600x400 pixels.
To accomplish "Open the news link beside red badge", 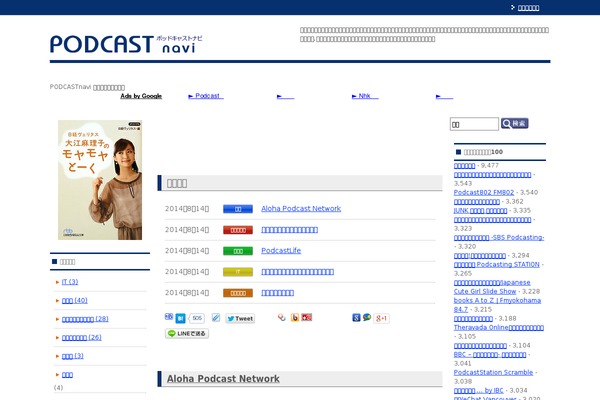I will (290, 230).
